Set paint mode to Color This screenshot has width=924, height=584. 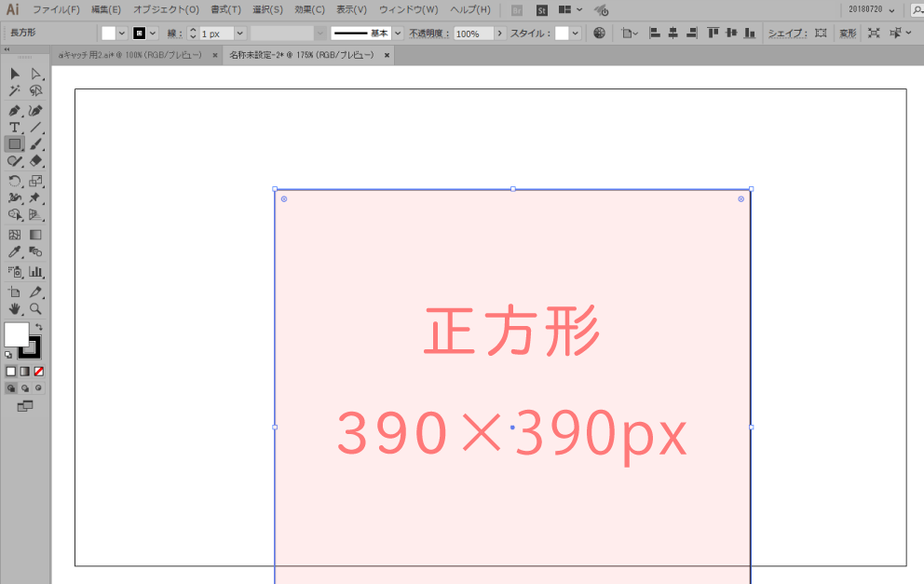[x=10, y=372]
